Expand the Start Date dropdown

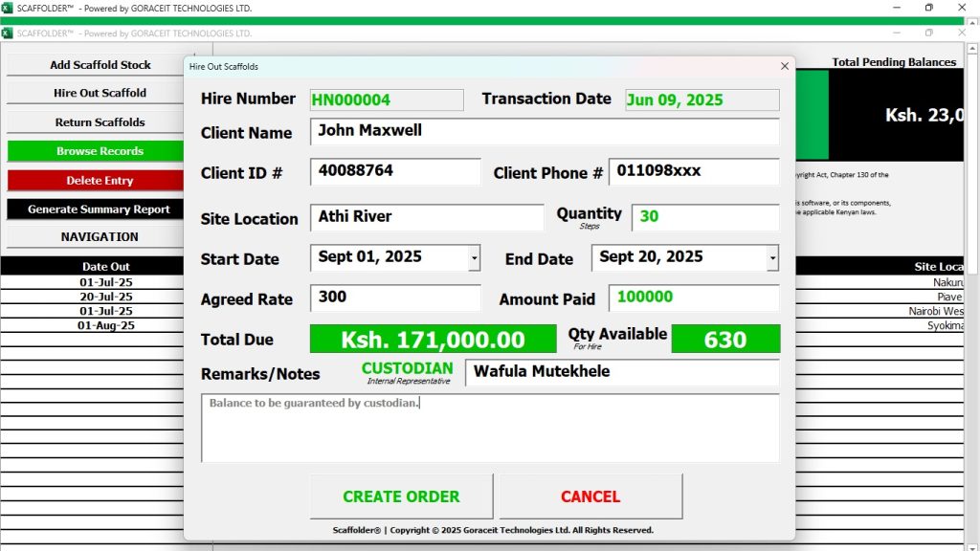pos(474,258)
